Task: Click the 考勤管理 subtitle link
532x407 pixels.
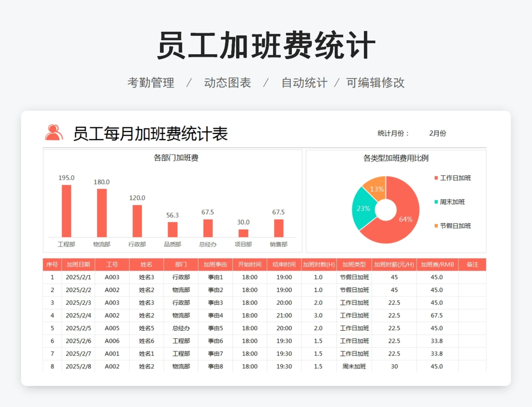Action: [151, 82]
